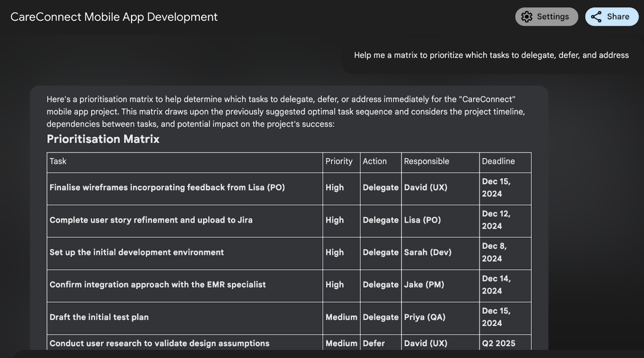644x358 pixels.
Task: Click Set up initial development environment row
Action: click(x=137, y=253)
